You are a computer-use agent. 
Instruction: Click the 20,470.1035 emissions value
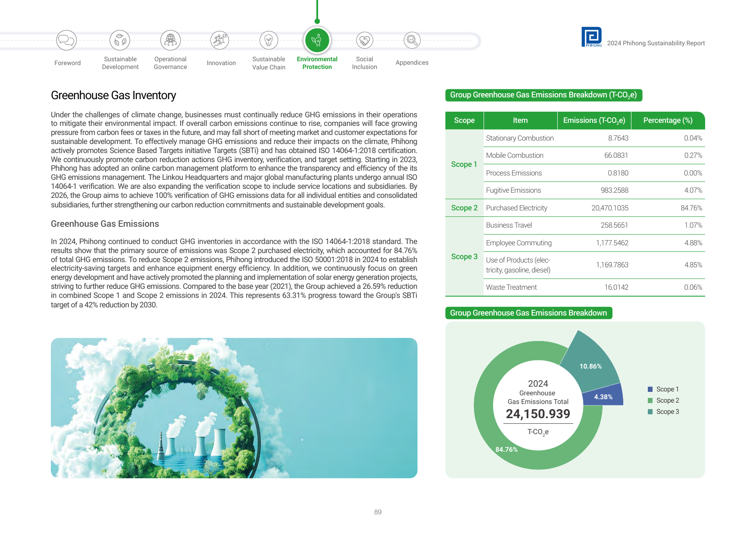(x=610, y=208)
